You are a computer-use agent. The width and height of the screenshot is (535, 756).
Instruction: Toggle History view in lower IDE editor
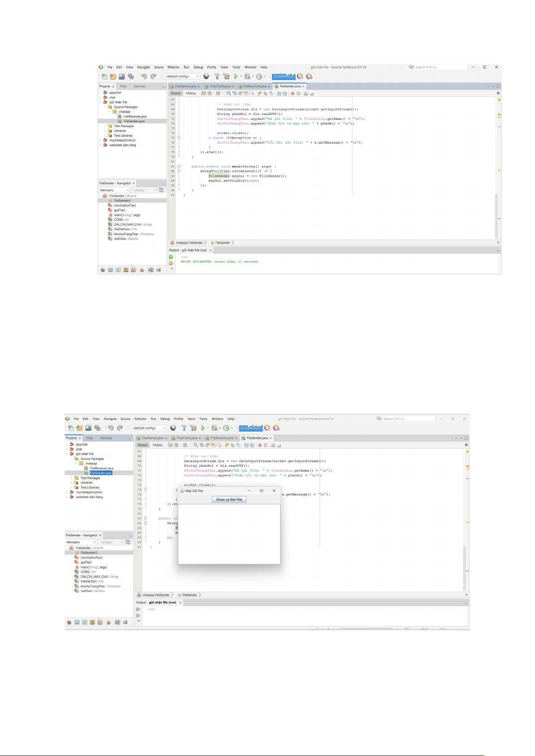coord(158,445)
